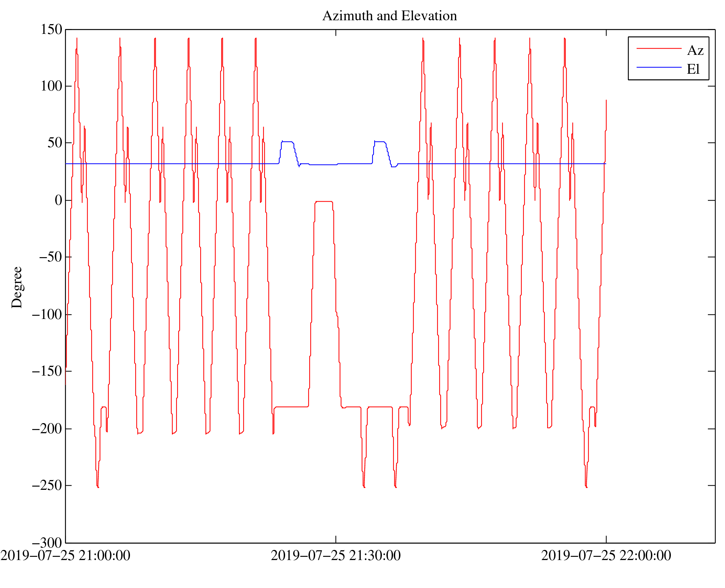
Task: Click the 50 y-axis tick label
Action: (x=55, y=143)
